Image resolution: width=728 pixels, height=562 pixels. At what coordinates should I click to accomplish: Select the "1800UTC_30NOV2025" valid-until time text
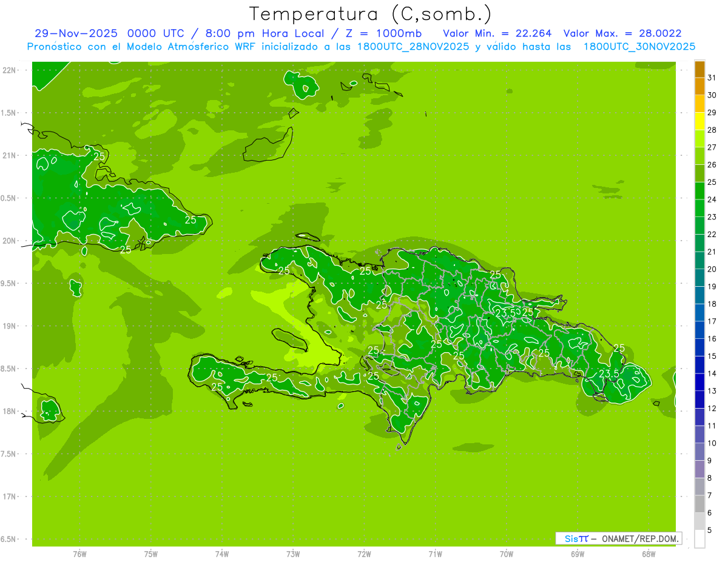point(639,47)
